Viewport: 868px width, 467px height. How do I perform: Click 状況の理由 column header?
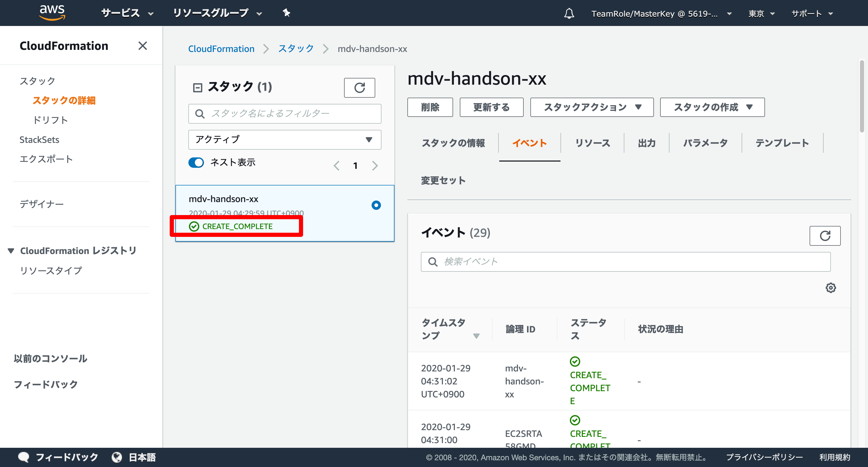tap(660, 329)
